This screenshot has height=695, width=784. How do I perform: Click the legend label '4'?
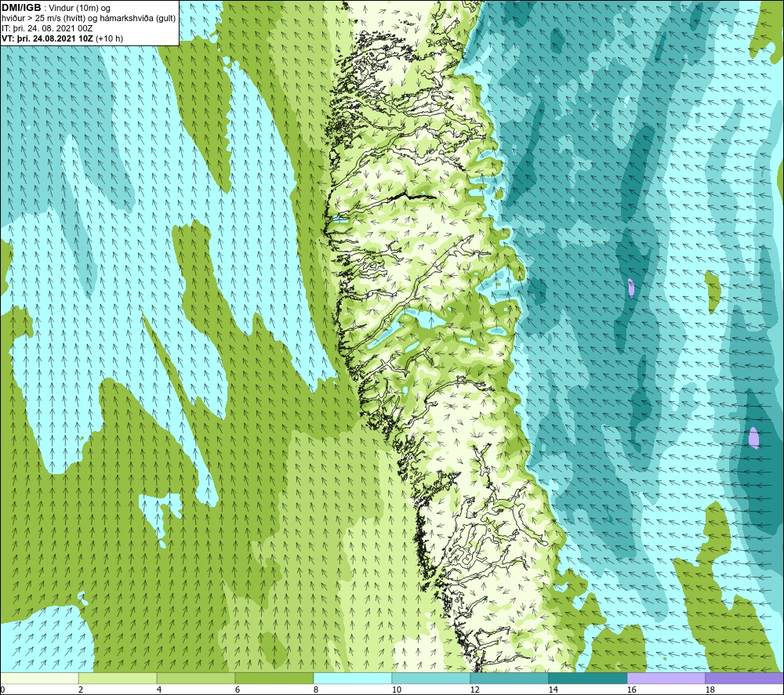(159, 690)
